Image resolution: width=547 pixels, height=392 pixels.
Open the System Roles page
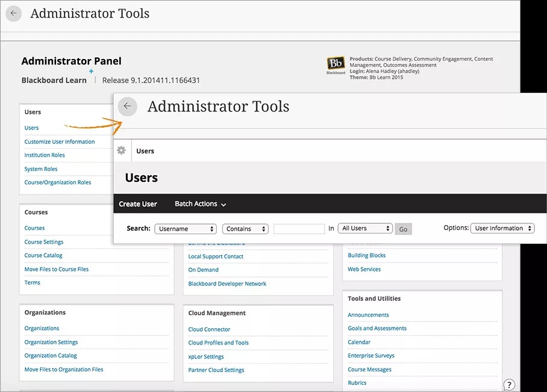[40, 169]
